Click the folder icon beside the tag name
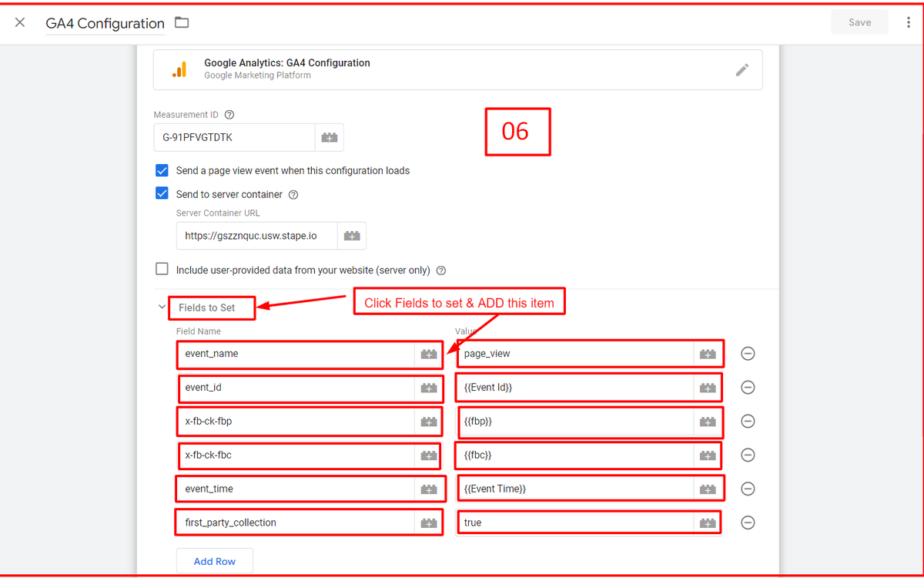924x578 pixels. [182, 22]
